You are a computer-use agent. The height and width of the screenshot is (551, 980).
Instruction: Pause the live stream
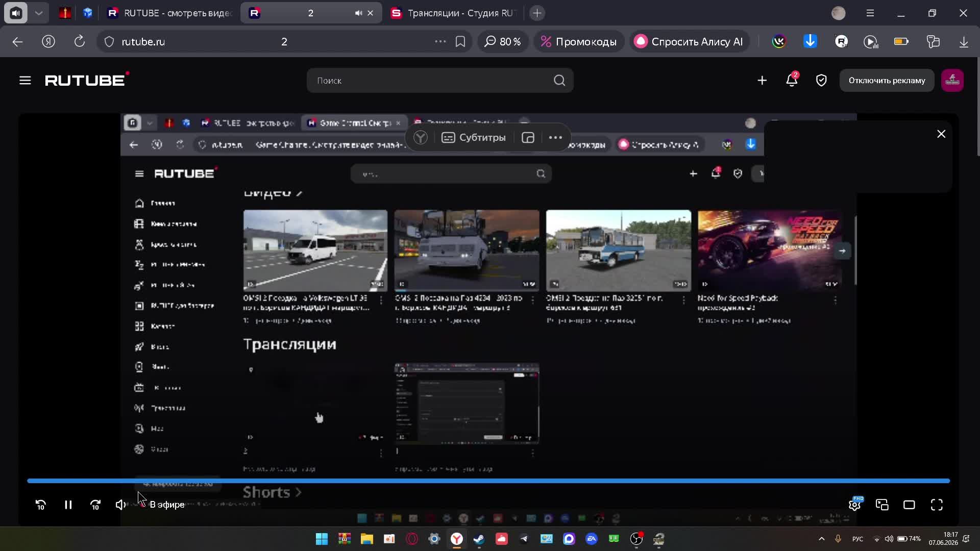(68, 505)
